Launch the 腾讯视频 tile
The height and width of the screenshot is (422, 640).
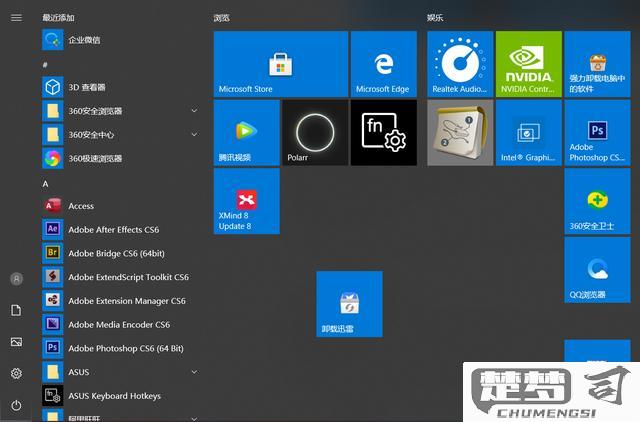pos(247,133)
